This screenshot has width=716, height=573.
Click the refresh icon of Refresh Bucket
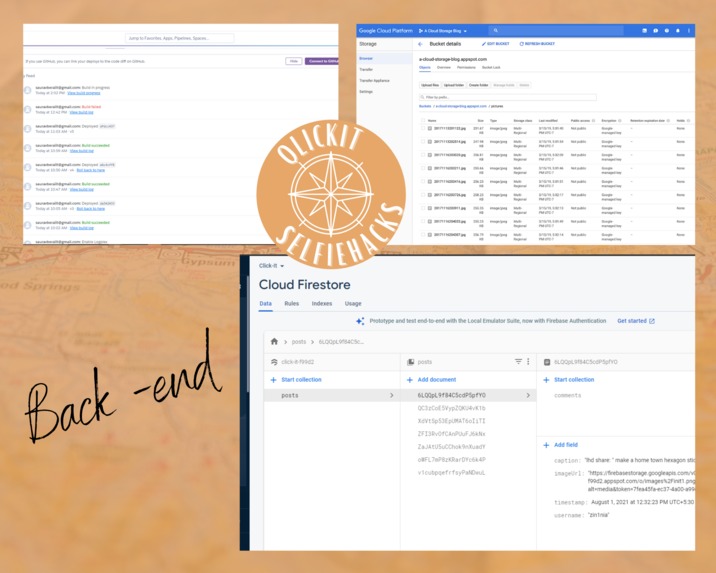click(x=521, y=44)
